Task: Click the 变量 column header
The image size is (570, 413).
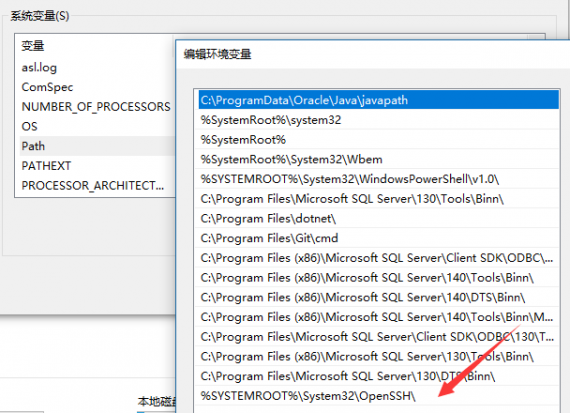Action: (x=33, y=46)
